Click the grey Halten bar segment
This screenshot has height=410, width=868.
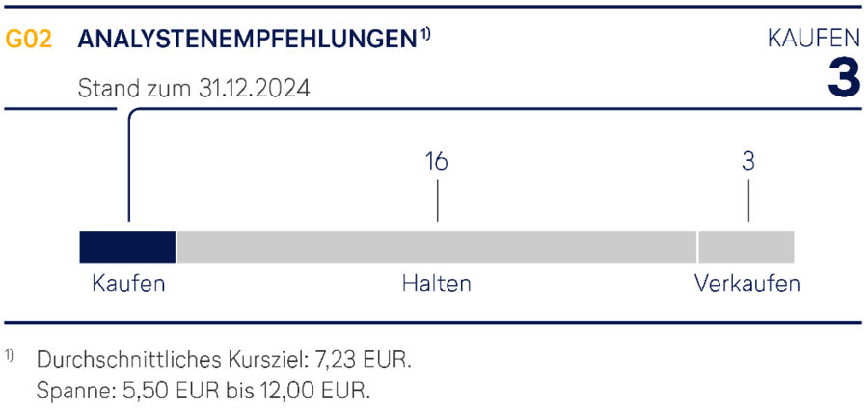(x=436, y=247)
